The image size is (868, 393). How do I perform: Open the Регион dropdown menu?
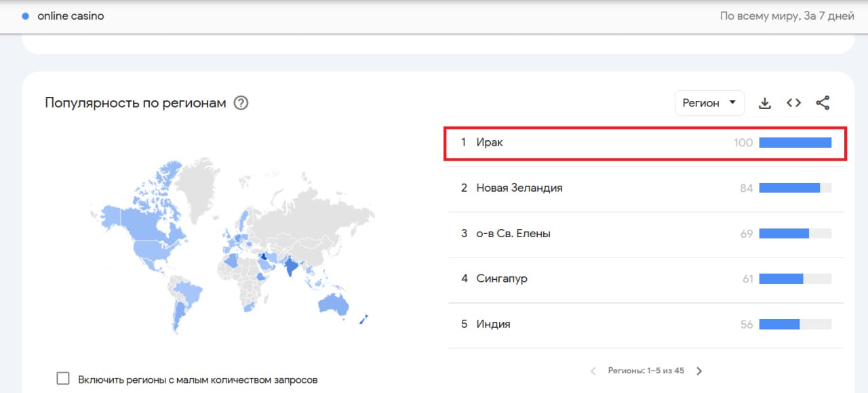(x=709, y=102)
